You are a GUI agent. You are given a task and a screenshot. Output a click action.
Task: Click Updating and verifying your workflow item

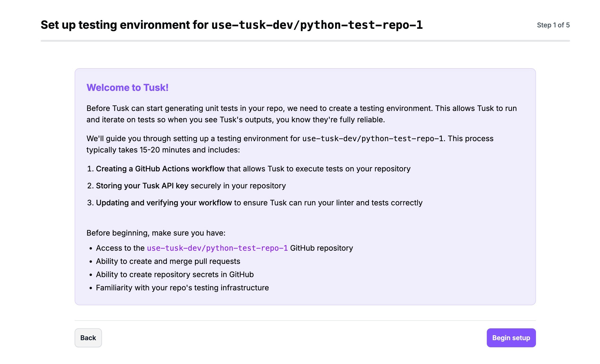pos(259,203)
